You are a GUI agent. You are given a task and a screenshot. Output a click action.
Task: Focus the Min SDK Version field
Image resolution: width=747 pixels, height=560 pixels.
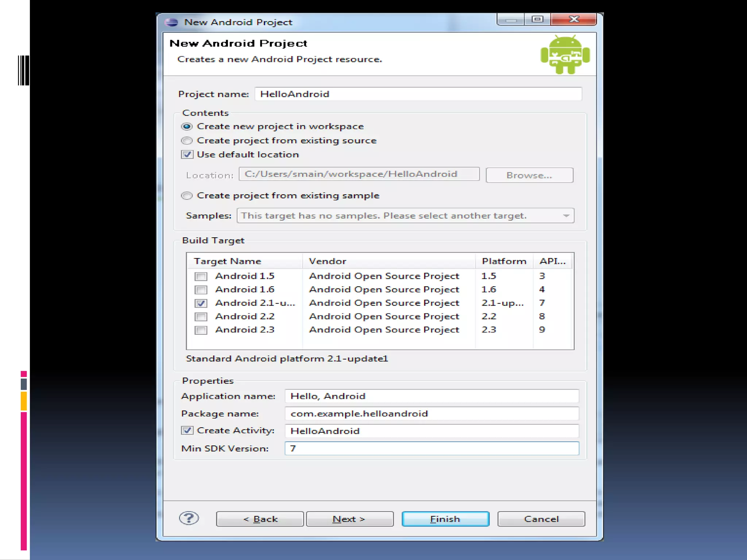click(431, 448)
